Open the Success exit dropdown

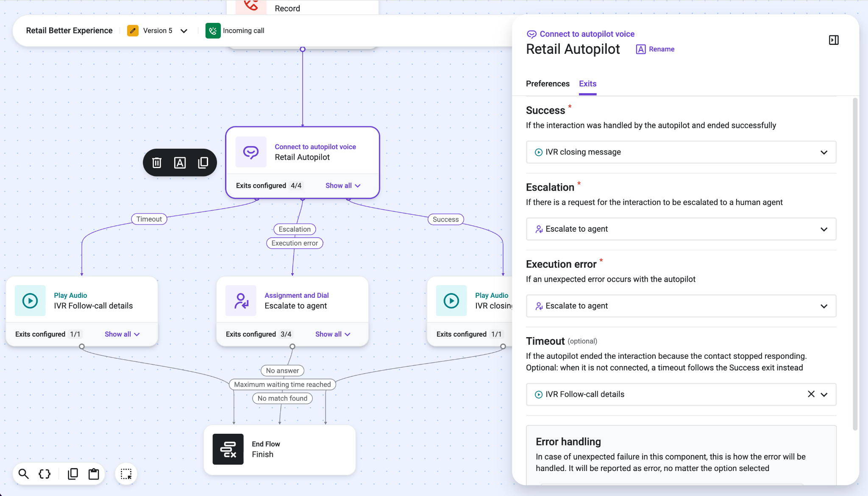[x=681, y=152]
